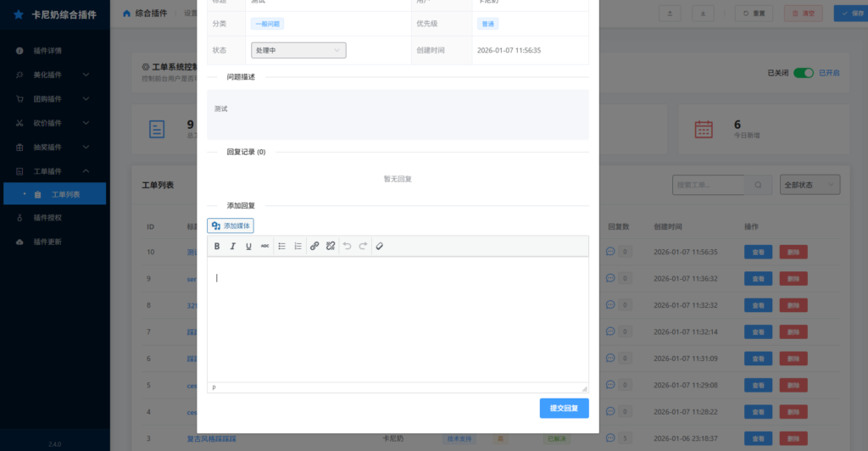Viewport: 868px width, 451px height.
Task: Click the editor resize handle corner
Action: 585,389
